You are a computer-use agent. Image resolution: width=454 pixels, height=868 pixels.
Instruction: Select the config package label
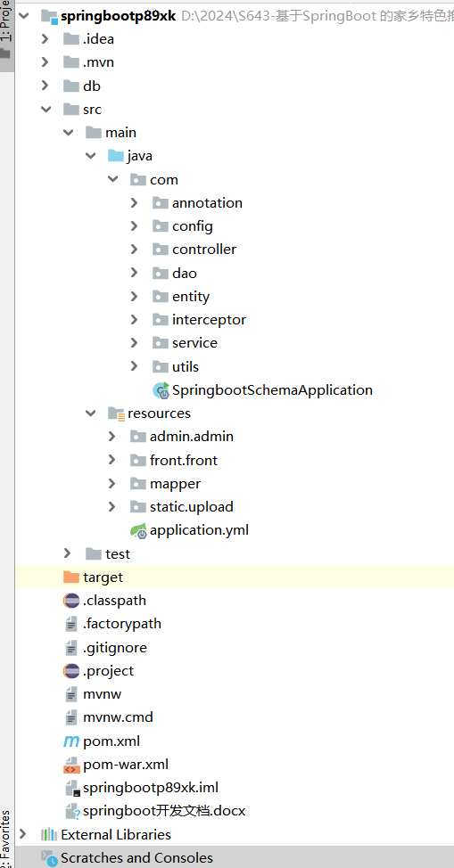coord(193,226)
